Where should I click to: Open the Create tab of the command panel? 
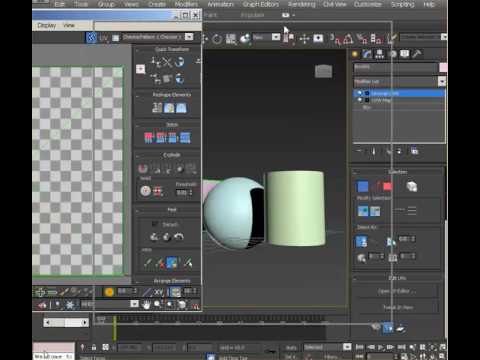point(355,54)
